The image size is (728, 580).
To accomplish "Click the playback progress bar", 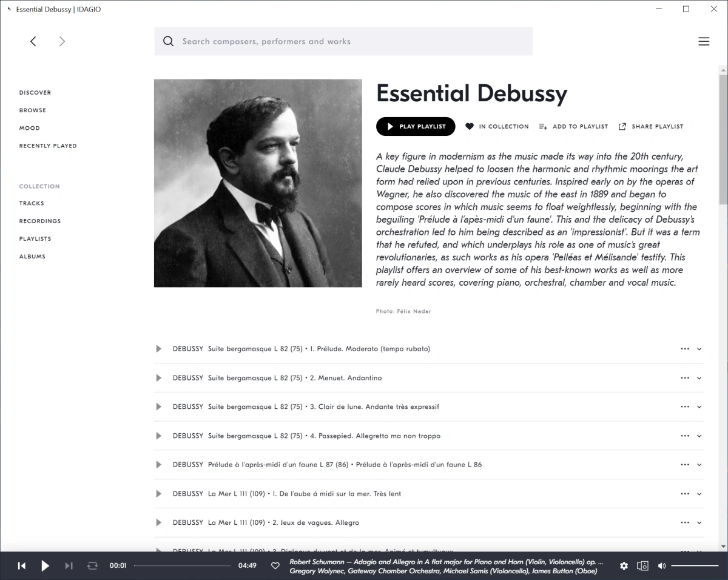I will pyautogui.click(x=182, y=566).
